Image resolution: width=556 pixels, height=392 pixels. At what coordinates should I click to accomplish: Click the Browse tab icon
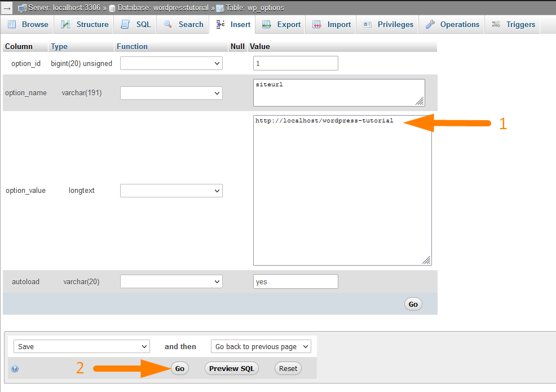(12, 24)
